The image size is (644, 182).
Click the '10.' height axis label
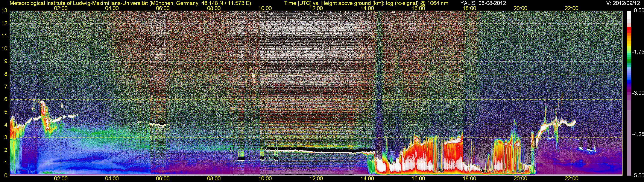coord(5,49)
